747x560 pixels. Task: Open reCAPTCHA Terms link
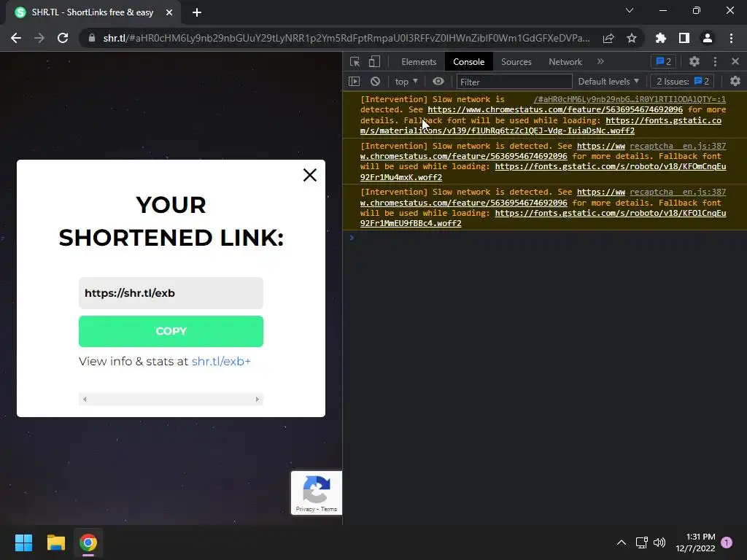[x=329, y=509]
